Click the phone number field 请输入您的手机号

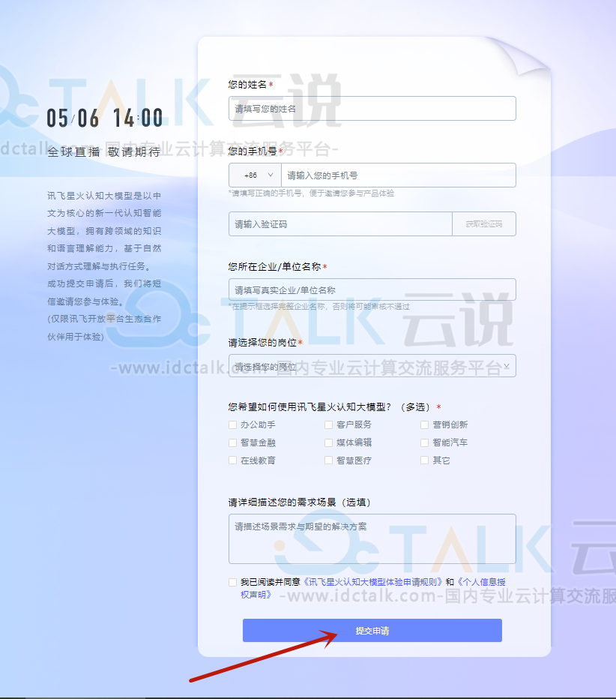(398, 175)
